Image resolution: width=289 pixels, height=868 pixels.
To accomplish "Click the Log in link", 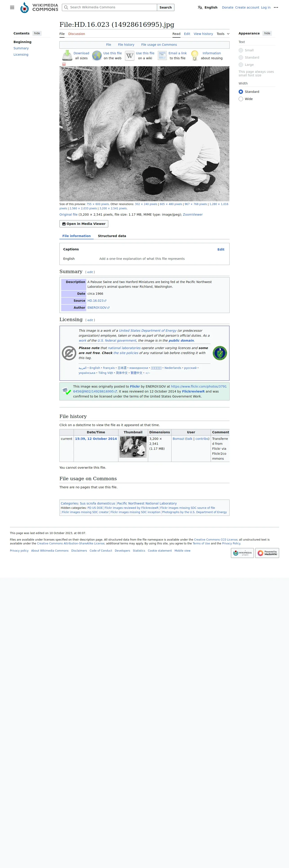I will (266, 7).
